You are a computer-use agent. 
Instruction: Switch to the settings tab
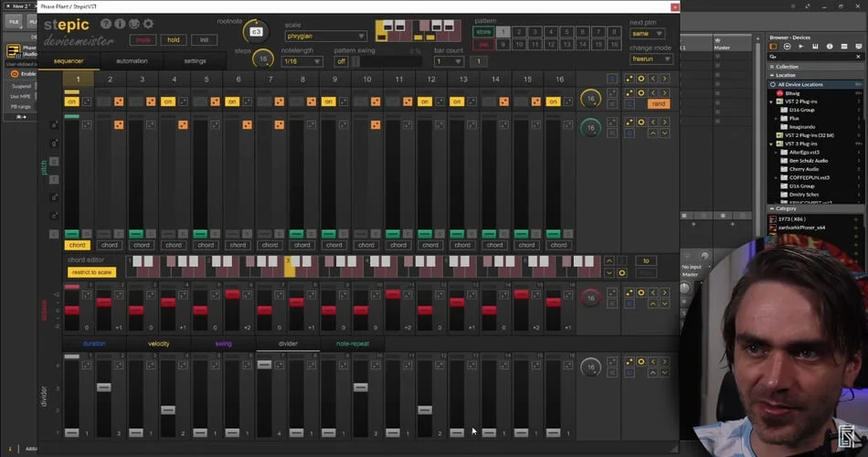[x=195, y=61]
